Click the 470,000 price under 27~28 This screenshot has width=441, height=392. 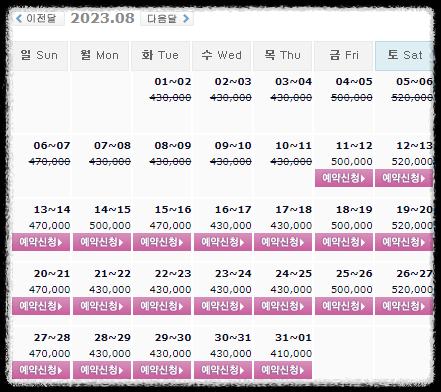(x=50, y=354)
